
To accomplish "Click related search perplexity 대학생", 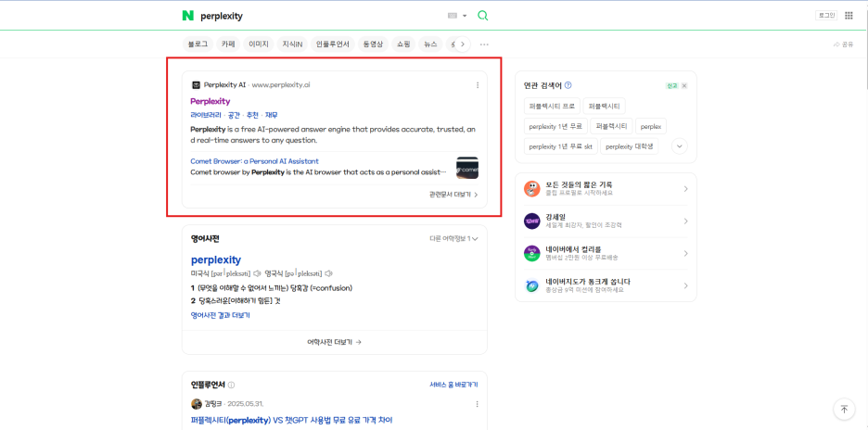I will 630,146.
